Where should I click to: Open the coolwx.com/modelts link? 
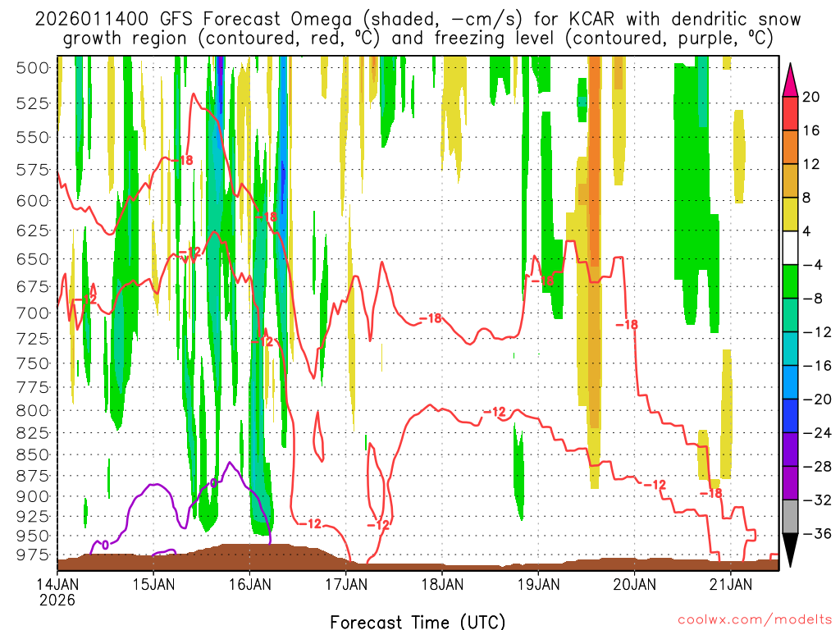click(755, 620)
